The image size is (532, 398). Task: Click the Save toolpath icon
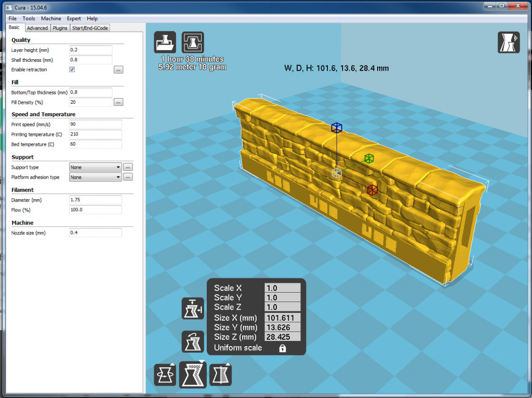(x=192, y=41)
